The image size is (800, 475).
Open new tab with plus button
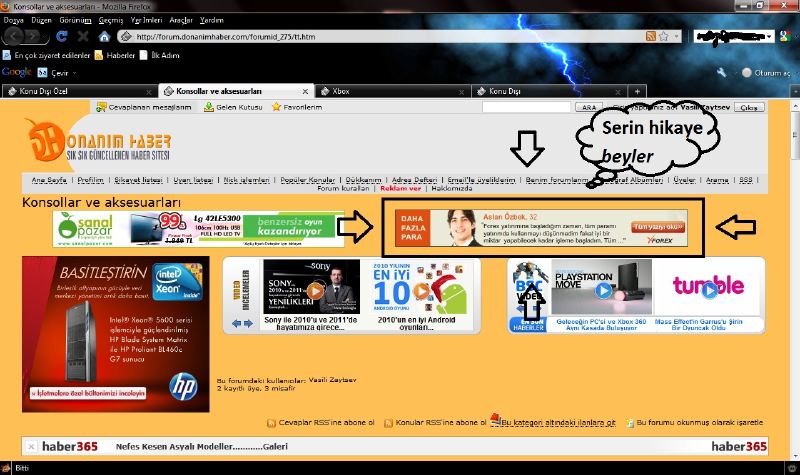coord(638,91)
